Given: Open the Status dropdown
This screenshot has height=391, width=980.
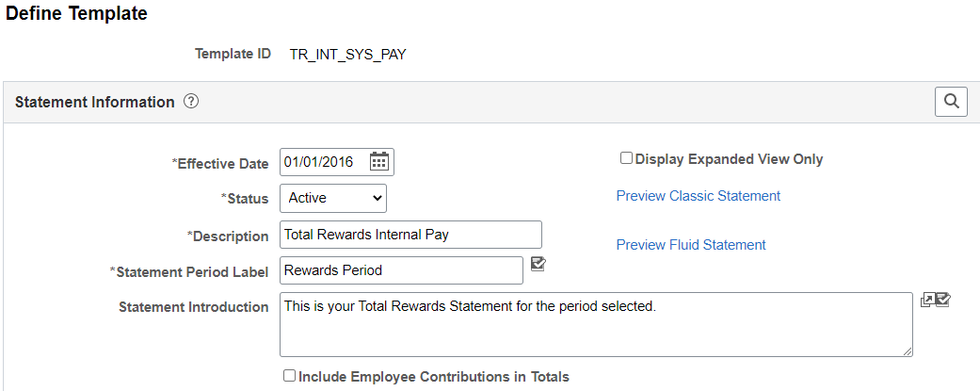Looking at the screenshot, I should click(x=333, y=198).
